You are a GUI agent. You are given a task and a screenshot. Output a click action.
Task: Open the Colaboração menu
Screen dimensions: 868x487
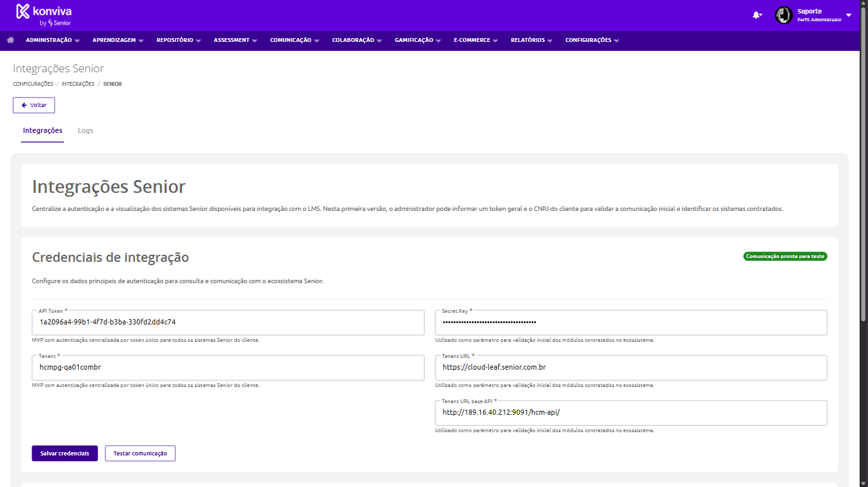358,40
